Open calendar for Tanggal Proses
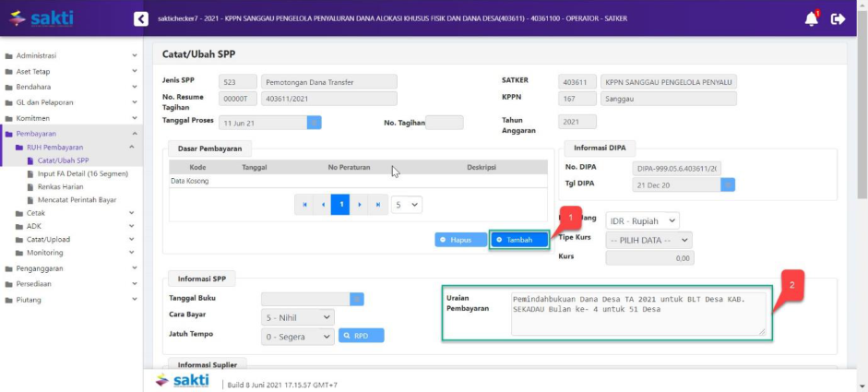 (314, 122)
